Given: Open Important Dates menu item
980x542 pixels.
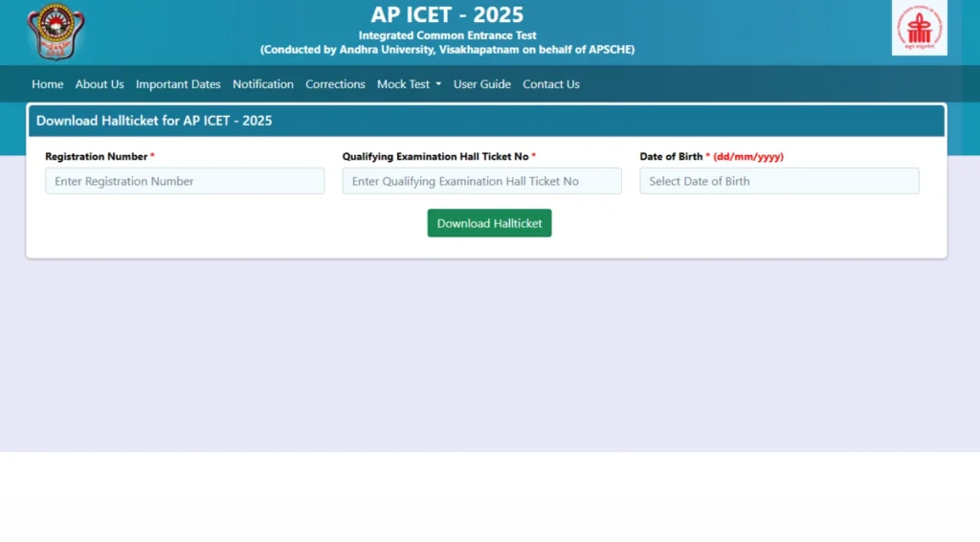Looking at the screenshot, I should pos(178,83).
